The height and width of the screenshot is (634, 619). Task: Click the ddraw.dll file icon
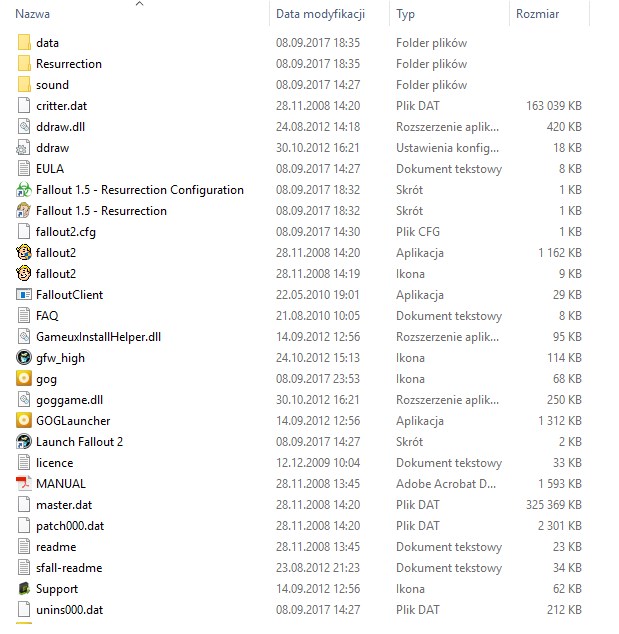[24, 127]
